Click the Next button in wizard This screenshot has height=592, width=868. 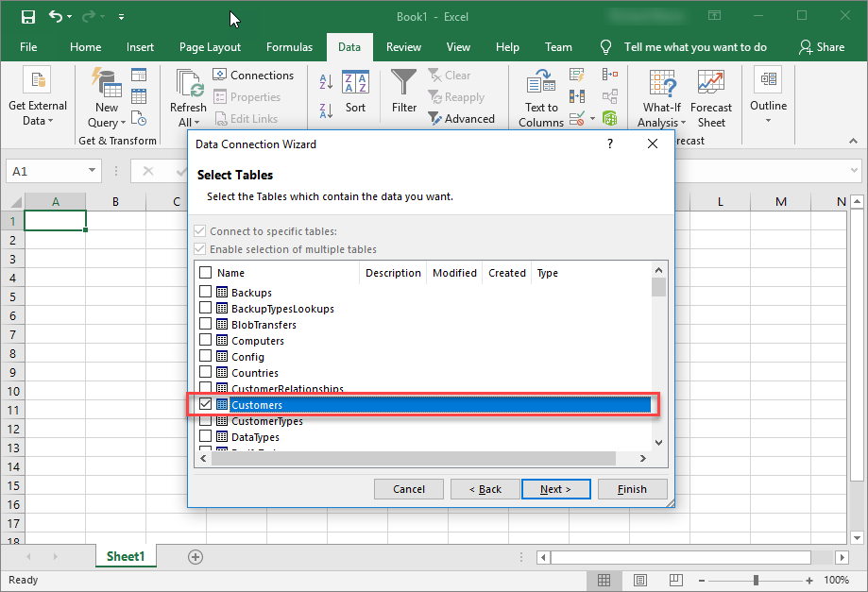click(555, 489)
